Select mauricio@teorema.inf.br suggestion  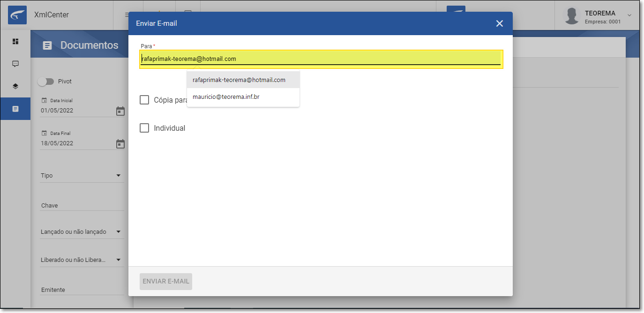tap(243, 97)
